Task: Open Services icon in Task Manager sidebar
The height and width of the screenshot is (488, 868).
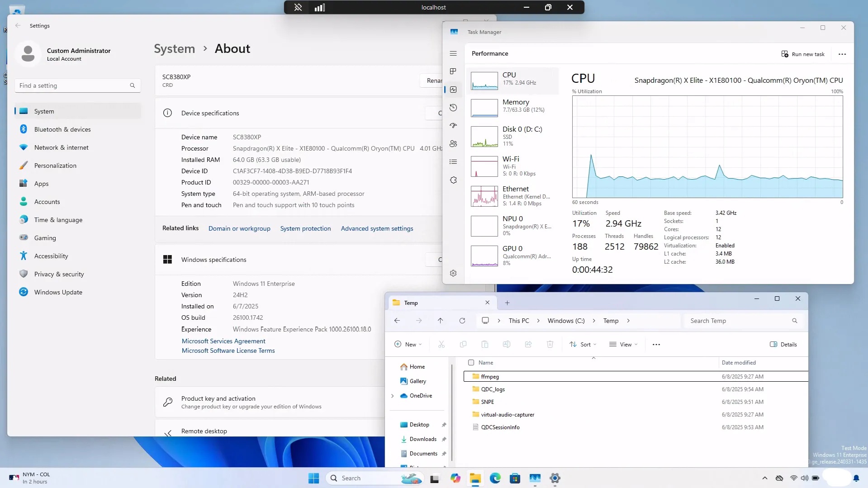Action: click(x=453, y=180)
